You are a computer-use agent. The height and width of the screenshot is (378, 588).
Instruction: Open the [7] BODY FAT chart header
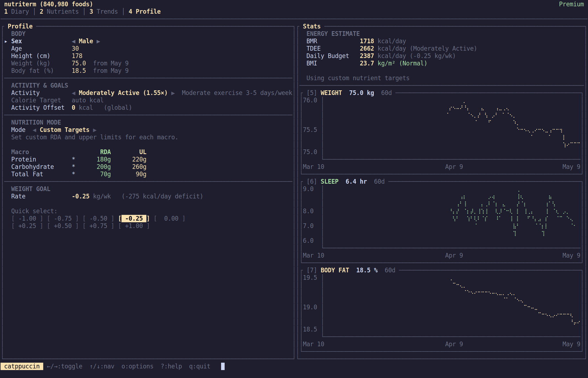click(351, 270)
